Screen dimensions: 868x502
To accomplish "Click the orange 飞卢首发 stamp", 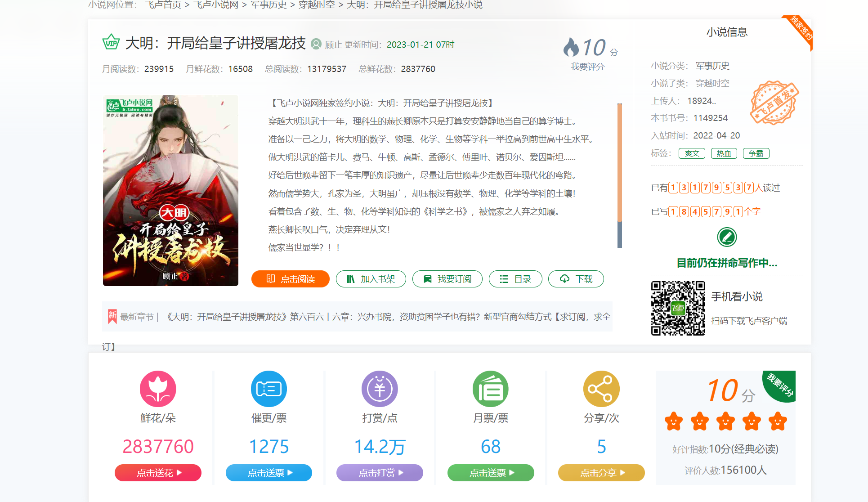I will pyautogui.click(x=774, y=103).
